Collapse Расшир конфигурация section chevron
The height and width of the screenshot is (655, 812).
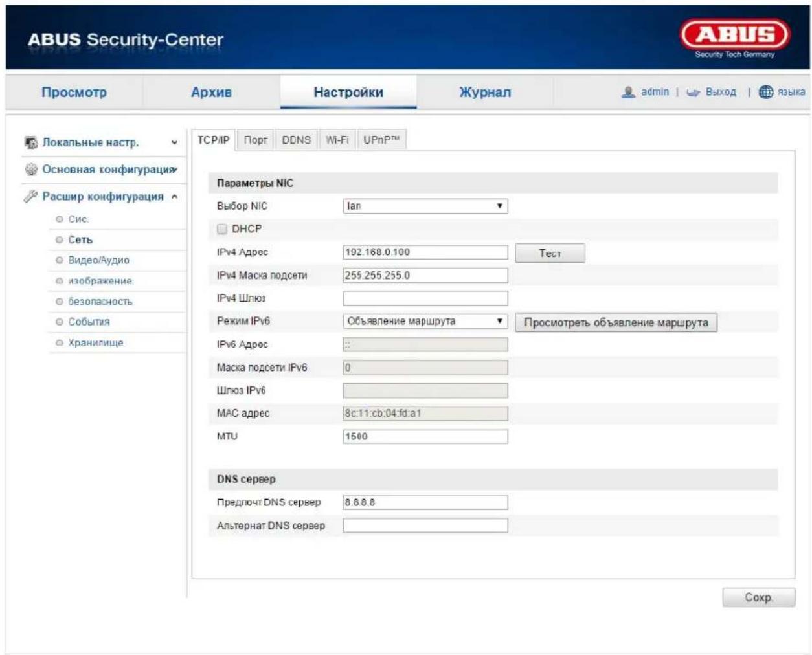pyautogui.click(x=174, y=197)
